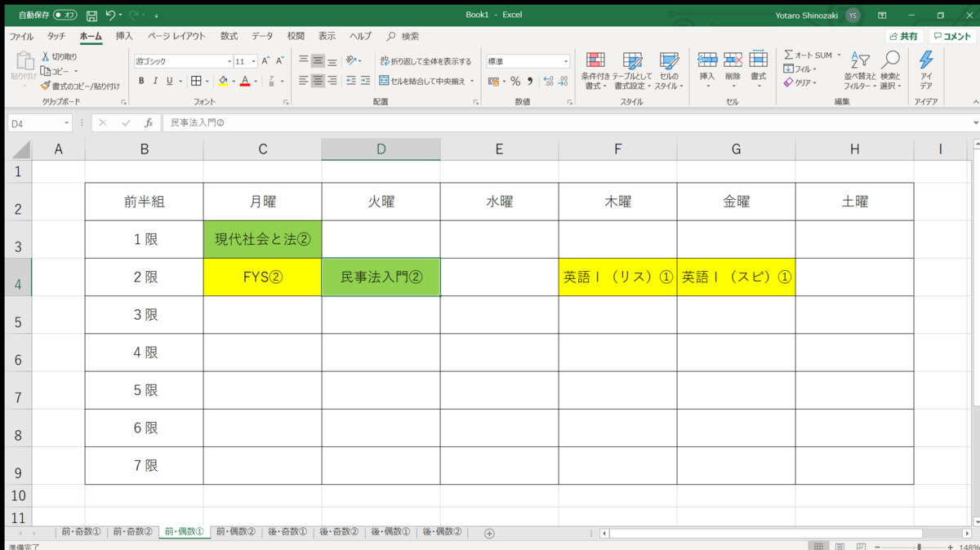The height and width of the screenshot is (550, 980).
Task: Click the Cut (切り取り) scissors icon
Action: coord(46,57)
